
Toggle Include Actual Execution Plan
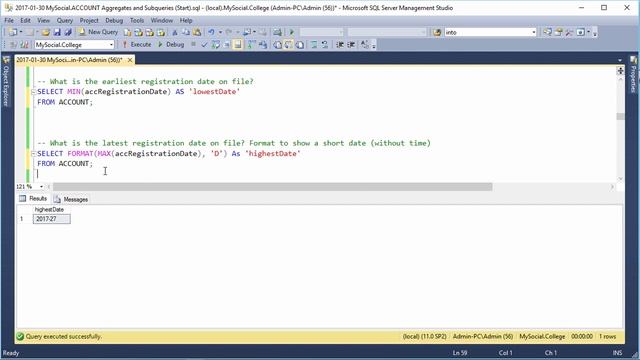[251, 44]
